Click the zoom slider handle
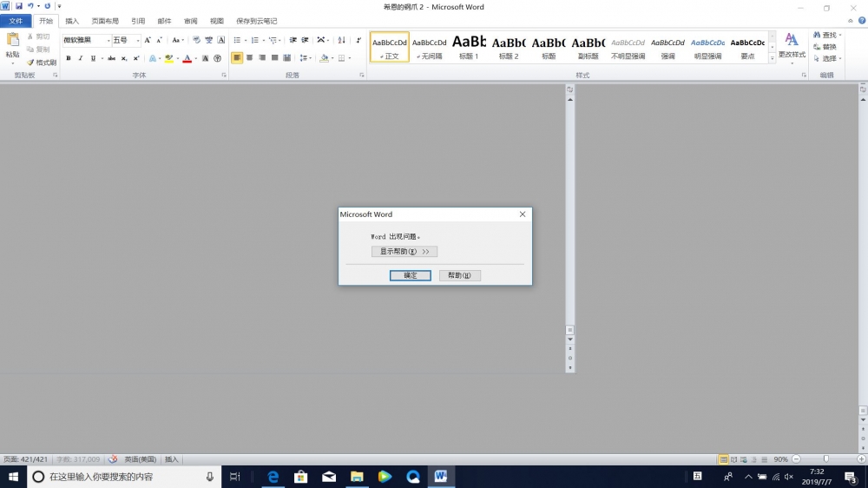This screenshot has width=868, height=488. (826, 459)
